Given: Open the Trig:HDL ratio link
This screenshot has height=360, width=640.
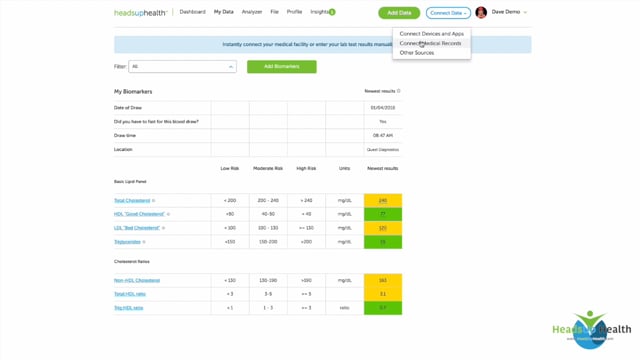Looking at the screenshot, I should tap(129, 308).
